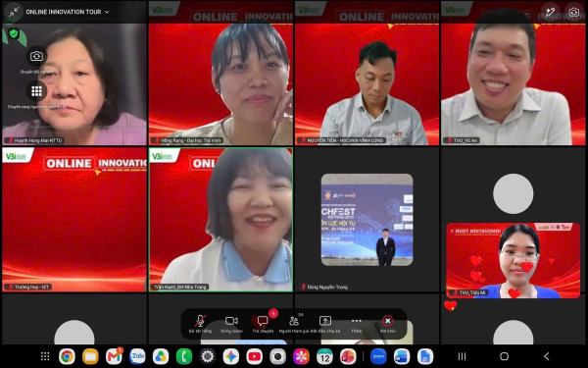Leave the meeting (Rời khỏi)
Viewport: 588px width, 368px height.
click(x=387, y=324)
